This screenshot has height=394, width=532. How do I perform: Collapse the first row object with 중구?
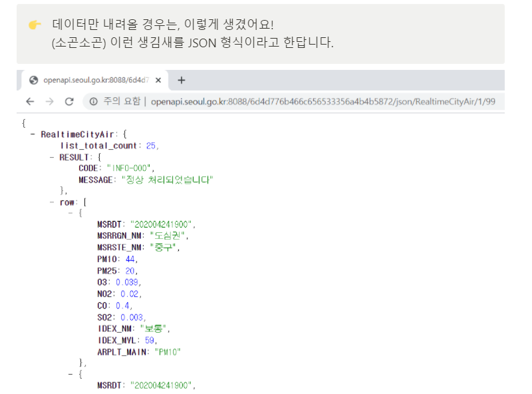(x=70, y=213)
